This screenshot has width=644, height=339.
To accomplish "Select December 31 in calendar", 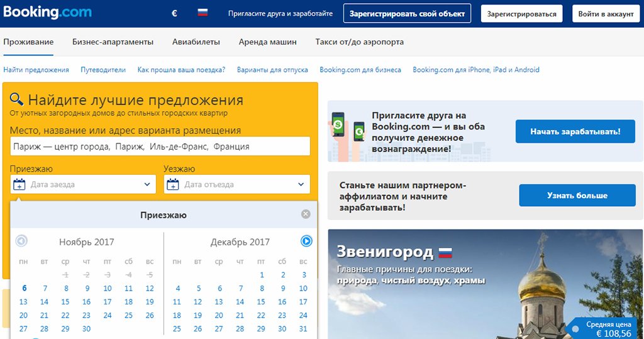I will pos(303,329).
